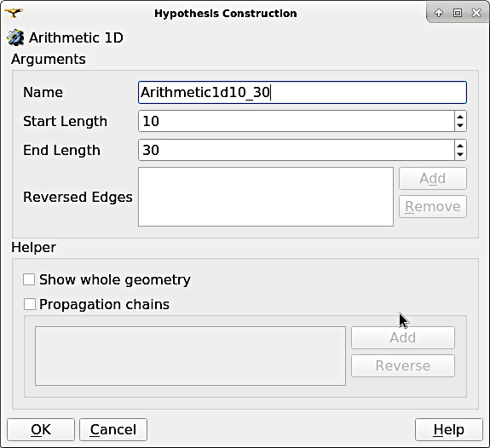Screen dimensions: 490x448
Task: Shade the window using title bar arrow button
Action: (439, 13)
